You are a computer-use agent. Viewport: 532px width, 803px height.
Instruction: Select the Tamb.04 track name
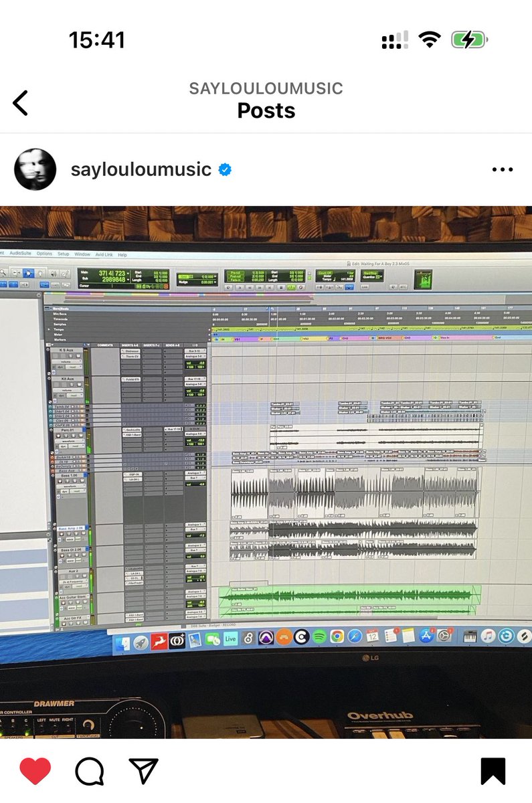click(62, 407)
